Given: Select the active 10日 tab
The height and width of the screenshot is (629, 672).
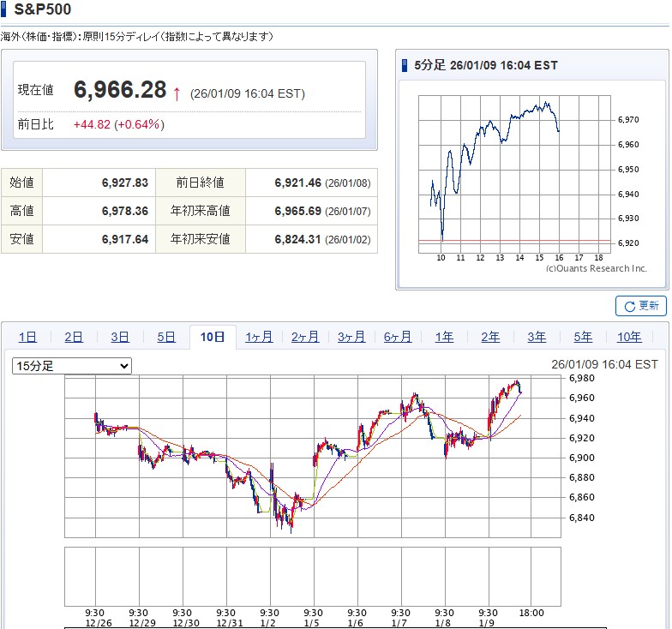Looking at the screenshot, I should point(213,338).
